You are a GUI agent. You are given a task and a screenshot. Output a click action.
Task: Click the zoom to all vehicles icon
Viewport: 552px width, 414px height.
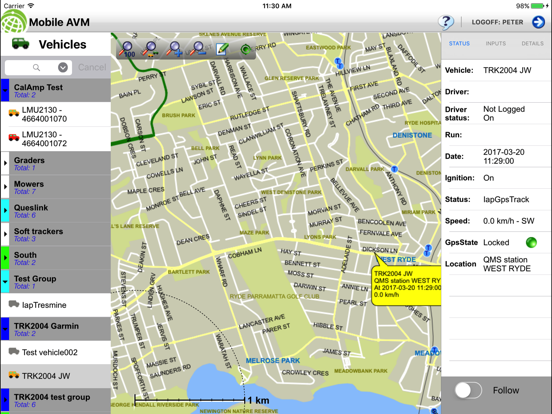pos(150,49)
